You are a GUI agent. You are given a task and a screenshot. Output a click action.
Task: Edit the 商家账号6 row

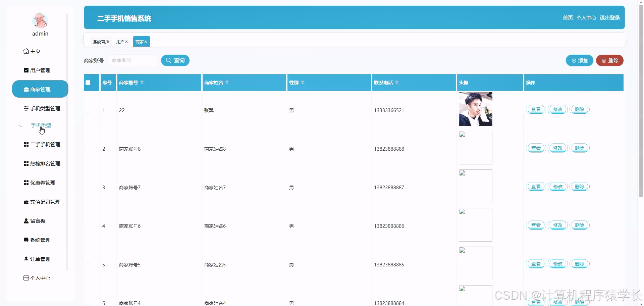coord(558,225)
